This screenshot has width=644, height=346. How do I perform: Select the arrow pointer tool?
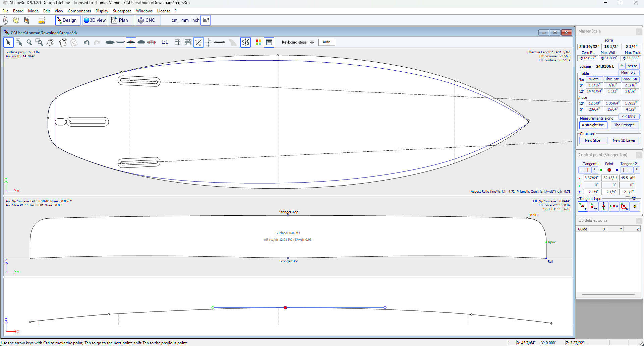click(8, 43)
